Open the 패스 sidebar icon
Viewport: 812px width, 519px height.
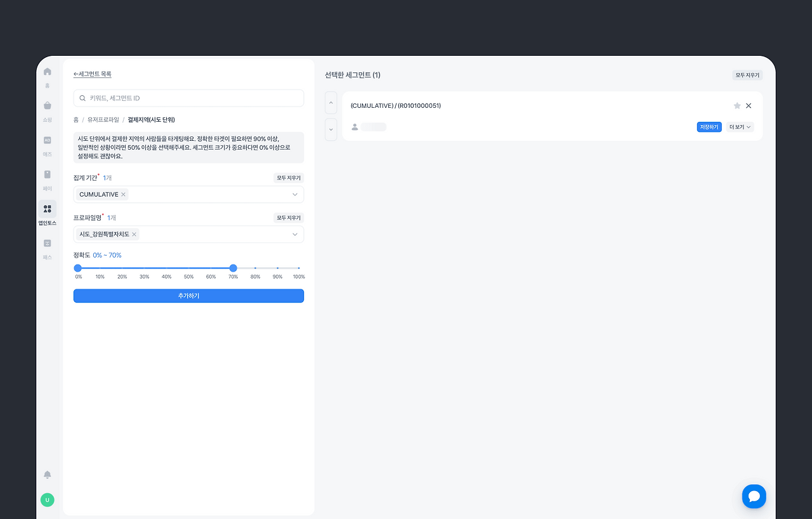tap(47, 243)
